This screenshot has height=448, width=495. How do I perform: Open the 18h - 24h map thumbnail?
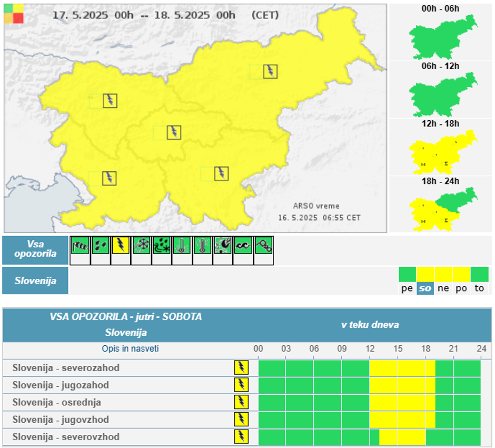coord(441,205)
